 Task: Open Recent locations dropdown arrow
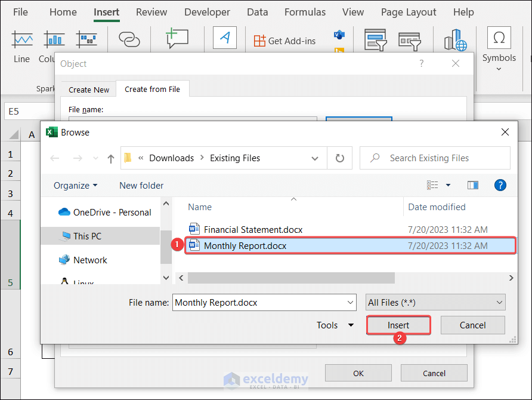(x=95, y=158)
